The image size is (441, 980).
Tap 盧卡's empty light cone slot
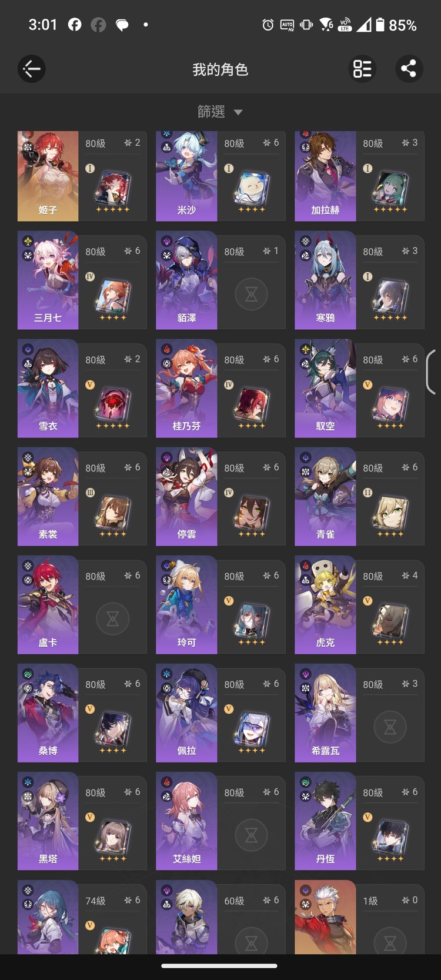pos(113,618)
